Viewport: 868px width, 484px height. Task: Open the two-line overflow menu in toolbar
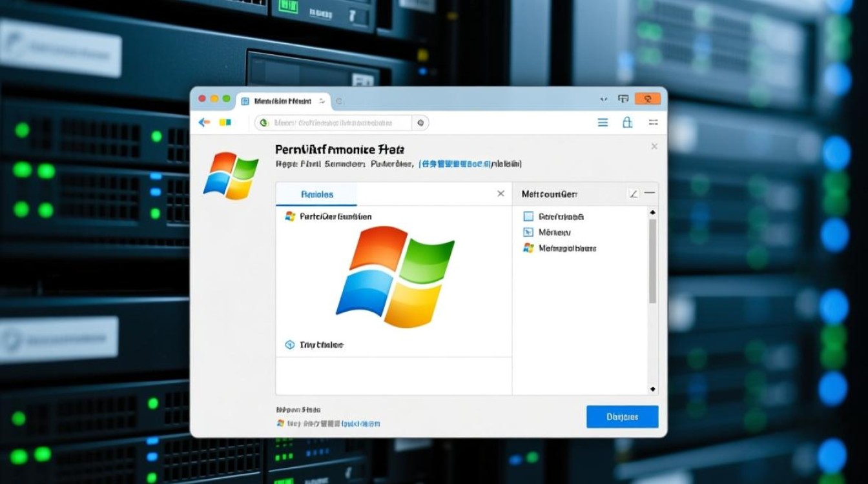coord(653,123)
